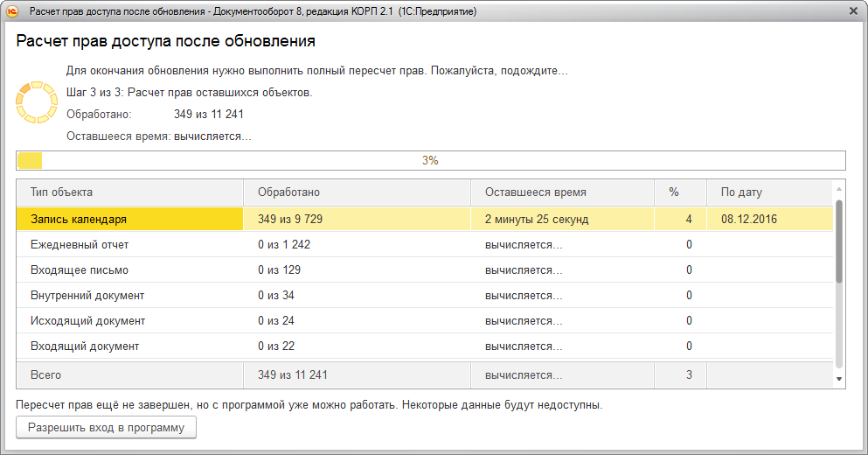Screen dimensions: 868x455
Task: Click the scrollbar down arrow in table
Action: pyautogui.click(x=839, y=379)
